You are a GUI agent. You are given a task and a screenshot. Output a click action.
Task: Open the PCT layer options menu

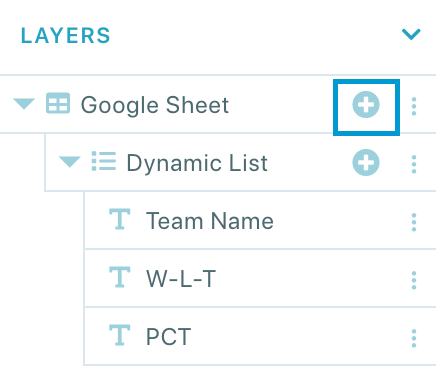414,338
